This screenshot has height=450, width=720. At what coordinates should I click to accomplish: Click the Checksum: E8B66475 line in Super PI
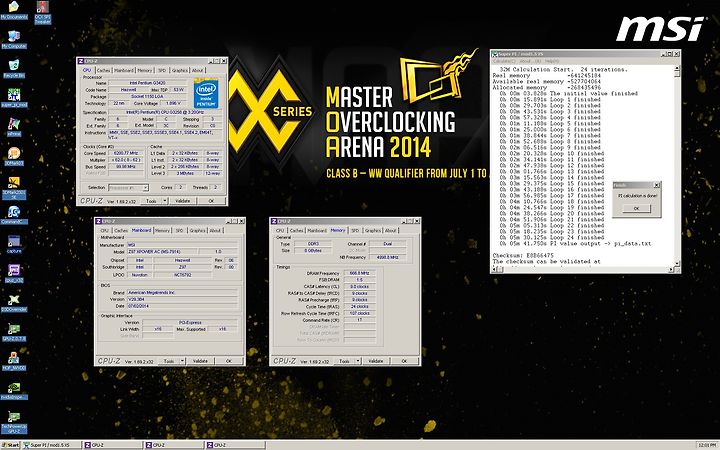coord(523,255)
